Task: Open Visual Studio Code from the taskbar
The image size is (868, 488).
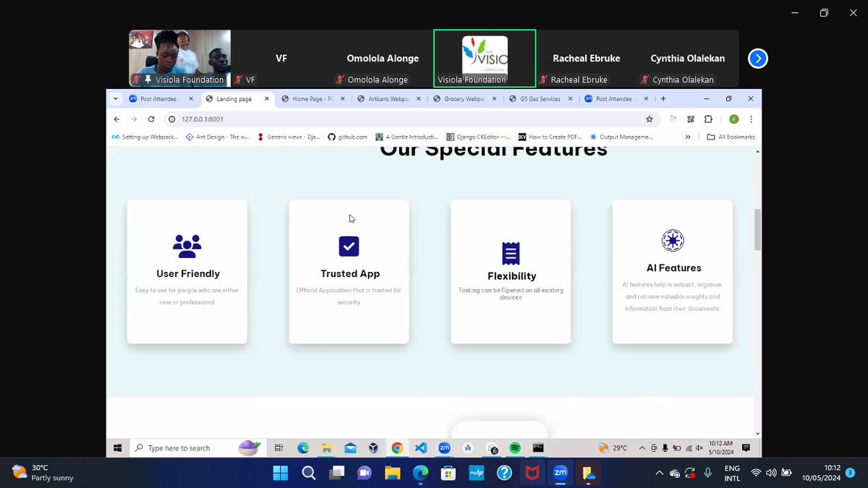Action: click(420, 448)
